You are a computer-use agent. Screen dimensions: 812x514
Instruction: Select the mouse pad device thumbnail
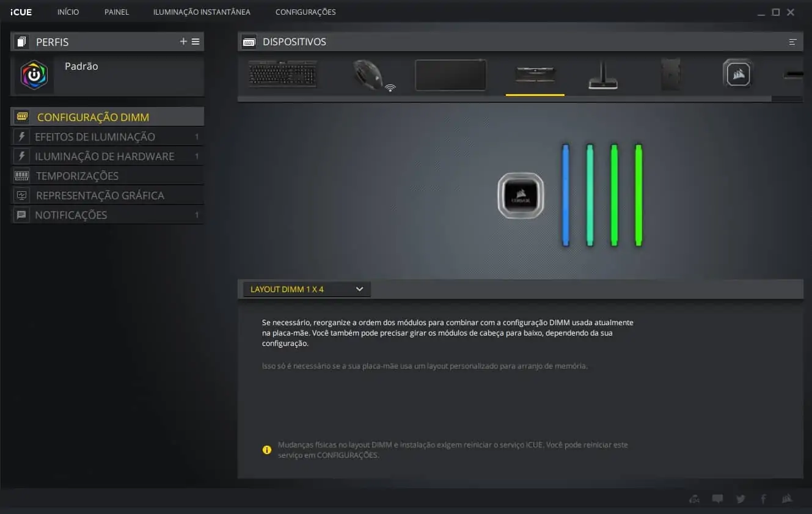450,75
